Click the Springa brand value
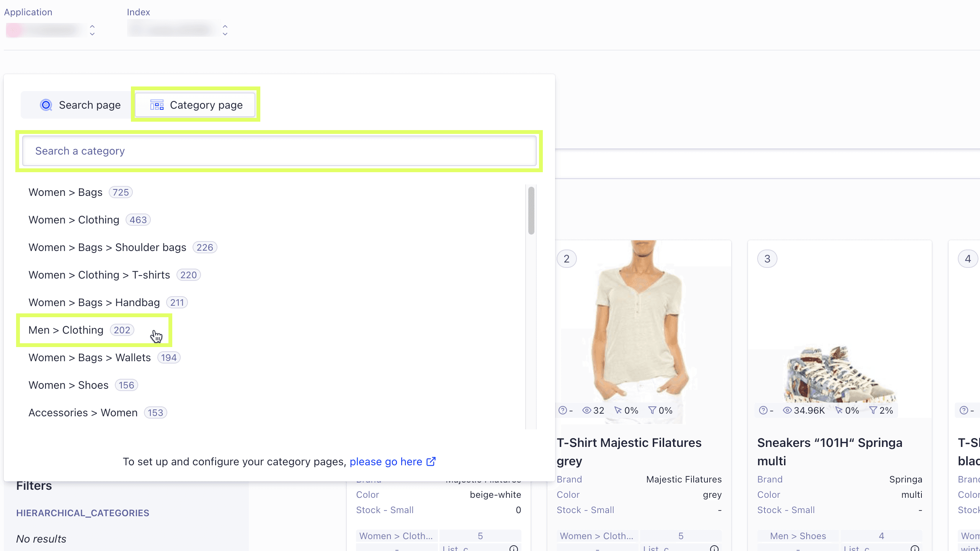The height and width of the screenshot is (551, 980). pyautogui.click(x=906, y=479)
